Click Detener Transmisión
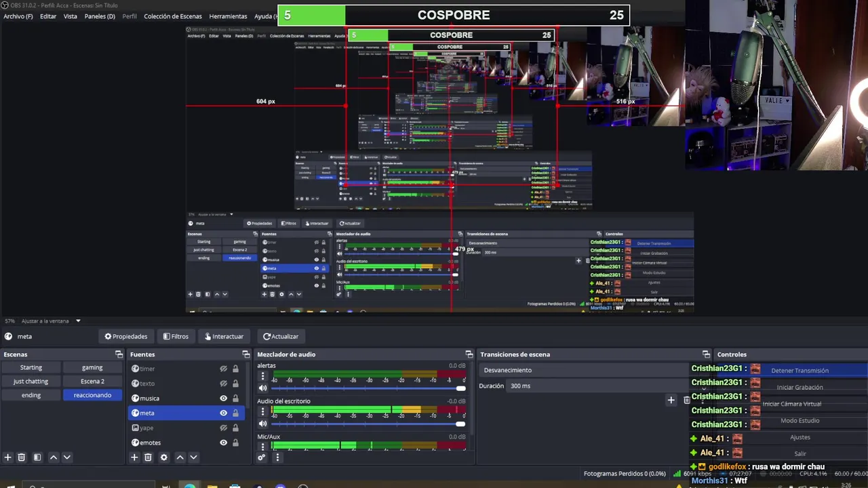The width and height of the screenshot is (868, 488). [800, 371]
